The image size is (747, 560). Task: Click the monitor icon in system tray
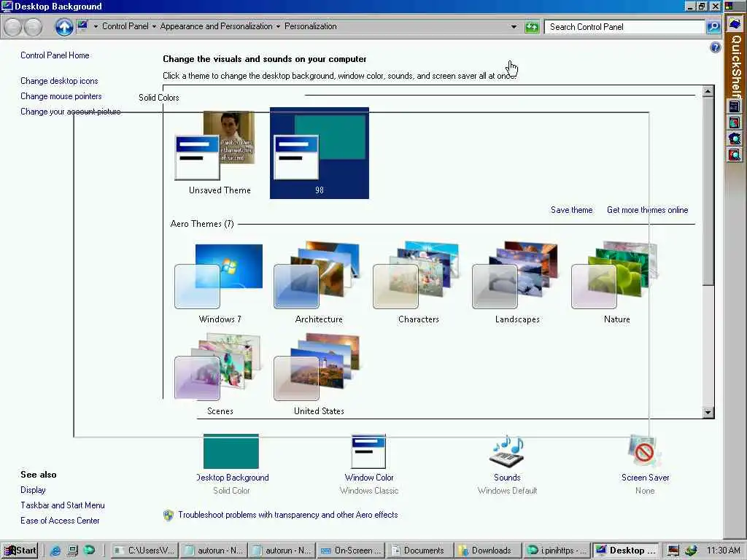[x=673, y=551]
